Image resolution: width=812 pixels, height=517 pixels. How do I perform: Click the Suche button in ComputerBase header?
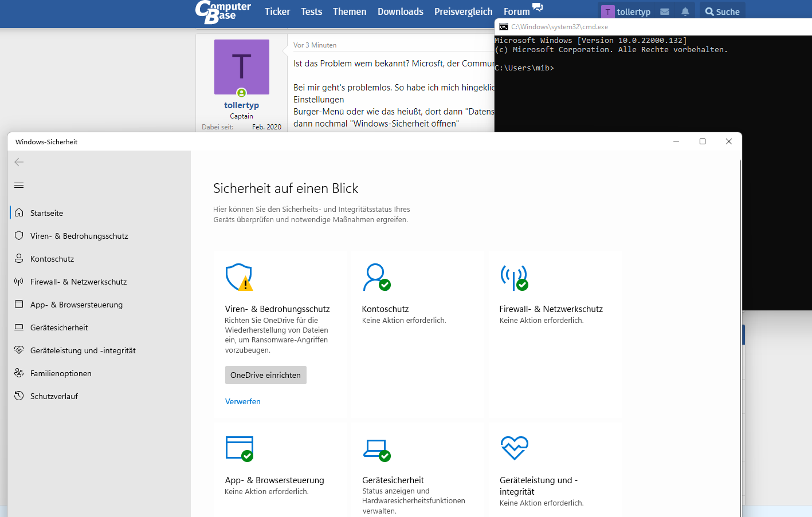(x=723, y=11)
